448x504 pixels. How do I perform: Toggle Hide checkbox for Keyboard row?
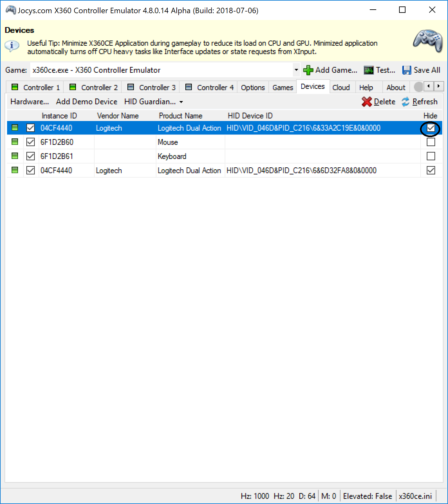(x=431, y=156)
